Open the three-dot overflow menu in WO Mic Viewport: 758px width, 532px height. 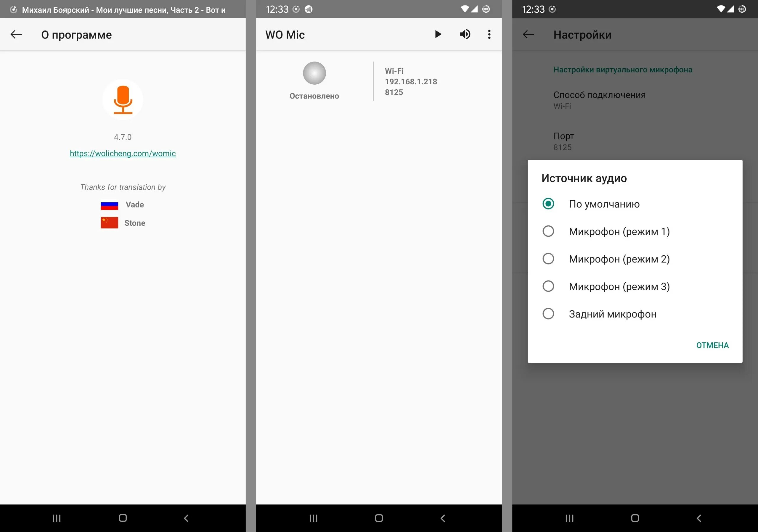click(489, 34)
